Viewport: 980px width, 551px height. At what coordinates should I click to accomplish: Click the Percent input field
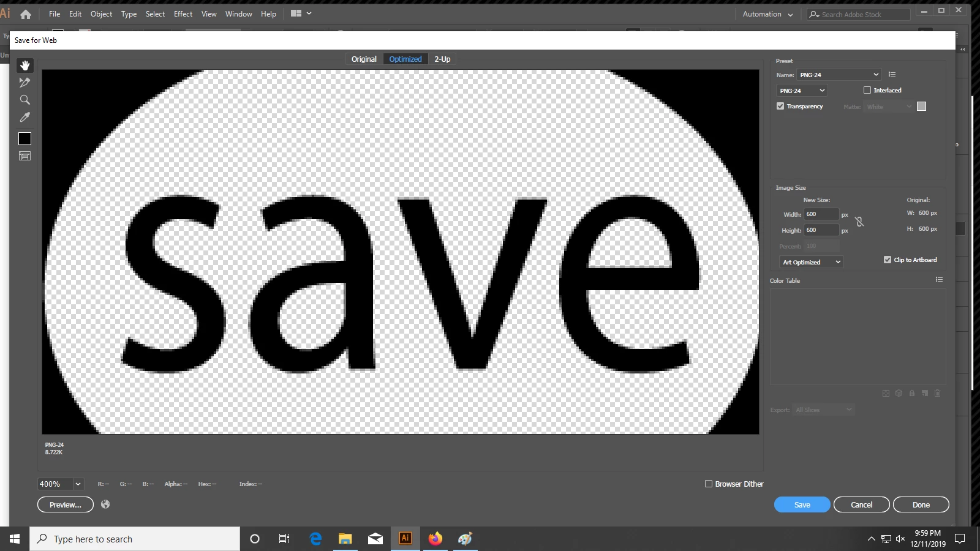[822, 246]
